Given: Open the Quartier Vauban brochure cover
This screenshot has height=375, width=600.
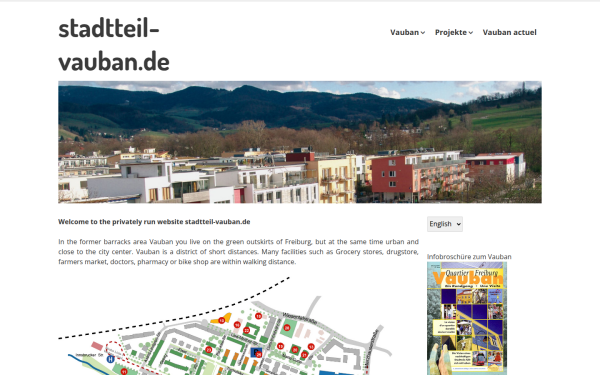Looking at the screenshot, I should 467,318.
